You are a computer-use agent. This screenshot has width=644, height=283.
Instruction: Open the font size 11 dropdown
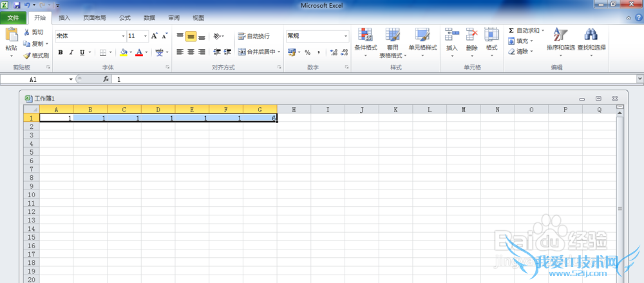[x=146, y=36]
